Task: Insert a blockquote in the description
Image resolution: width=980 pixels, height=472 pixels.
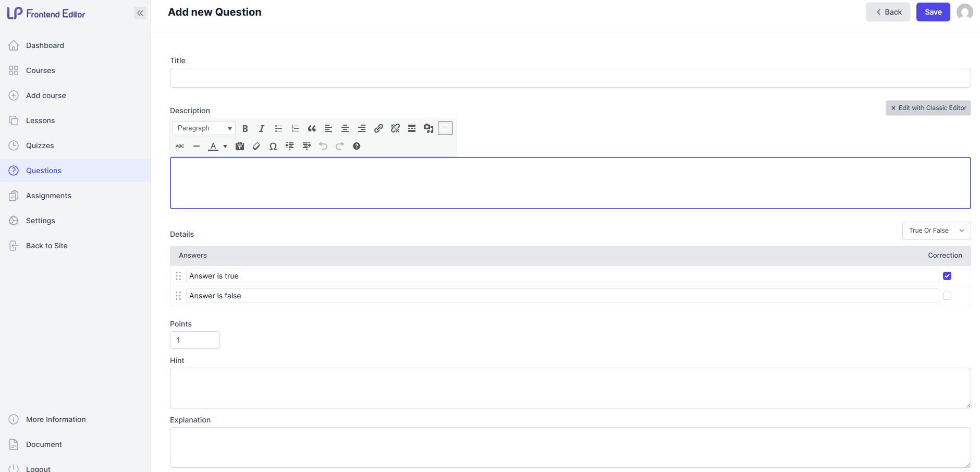Action: (x=312, y=128)
